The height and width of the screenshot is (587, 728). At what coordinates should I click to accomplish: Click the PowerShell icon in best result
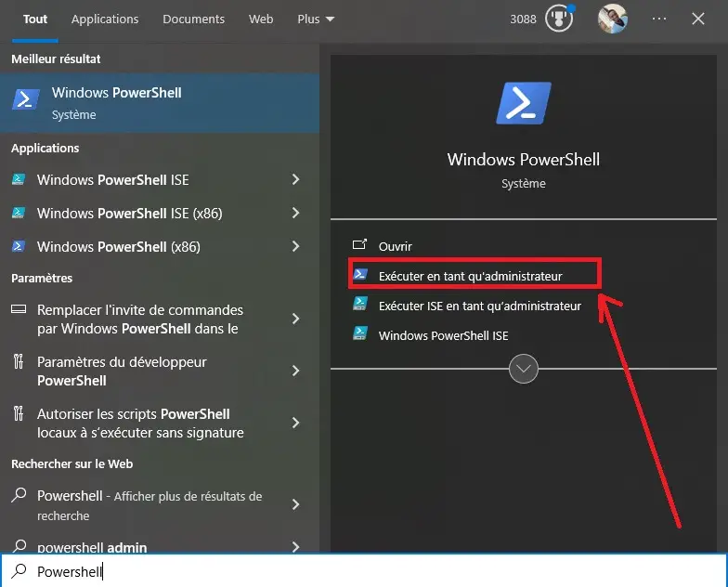point(26,100)
